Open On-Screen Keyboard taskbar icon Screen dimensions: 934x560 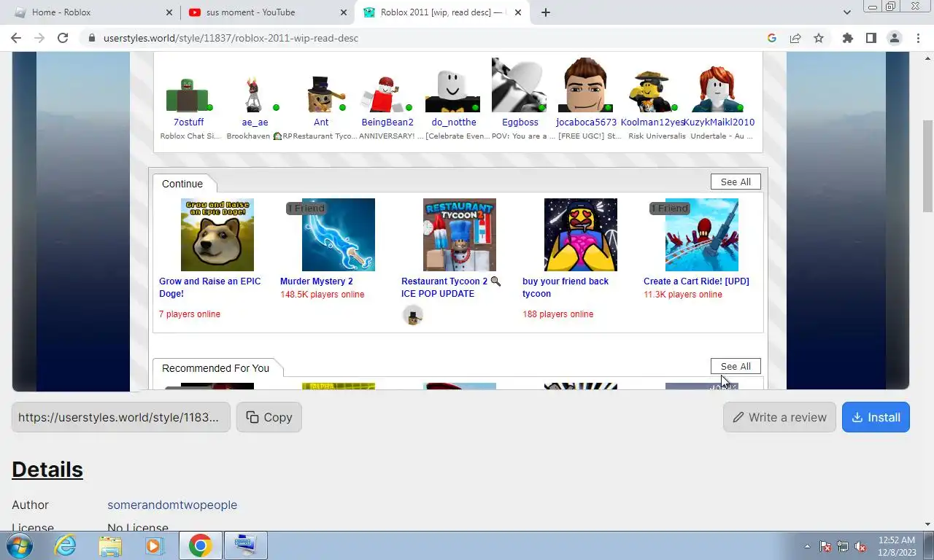(x=245, y=545)
